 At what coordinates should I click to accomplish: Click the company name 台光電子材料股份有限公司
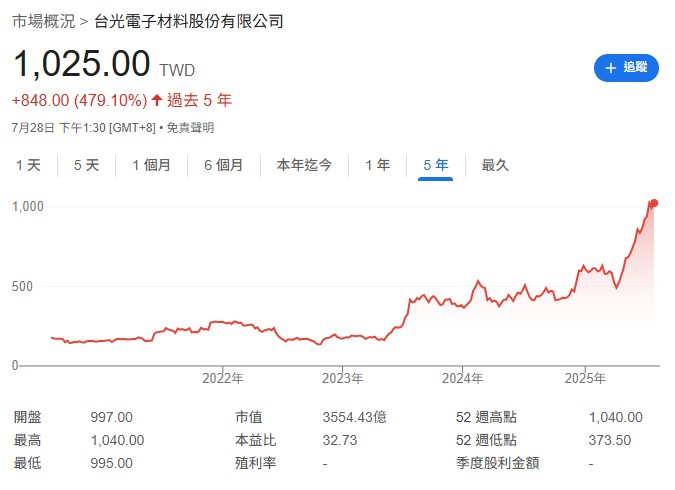pos(189,21)
